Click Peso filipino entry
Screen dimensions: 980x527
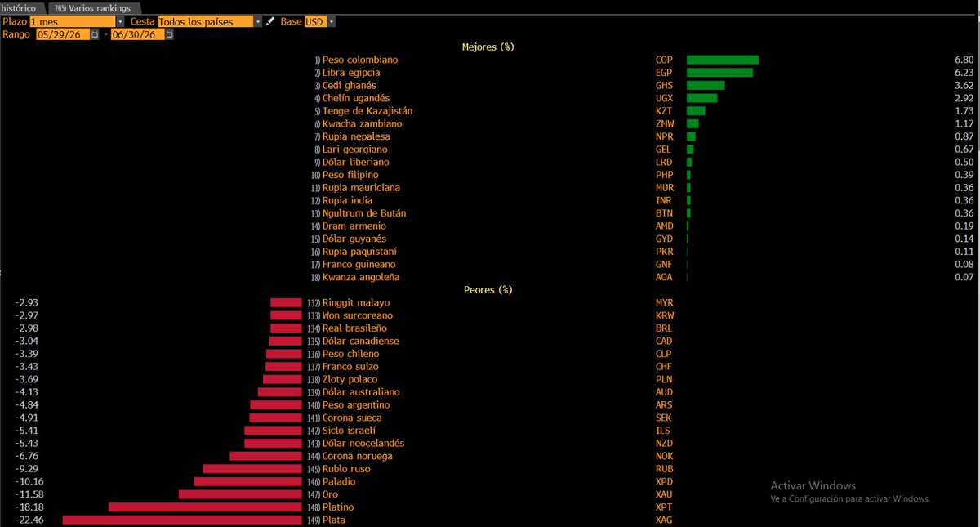tap(350, 175)
